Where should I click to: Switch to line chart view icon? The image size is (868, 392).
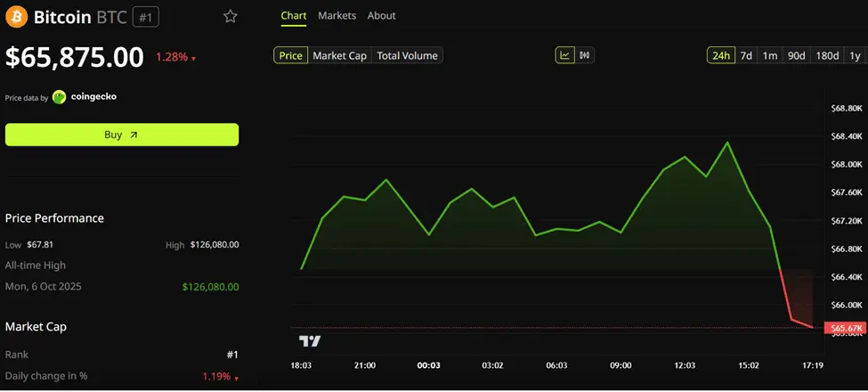pos(565,55)
